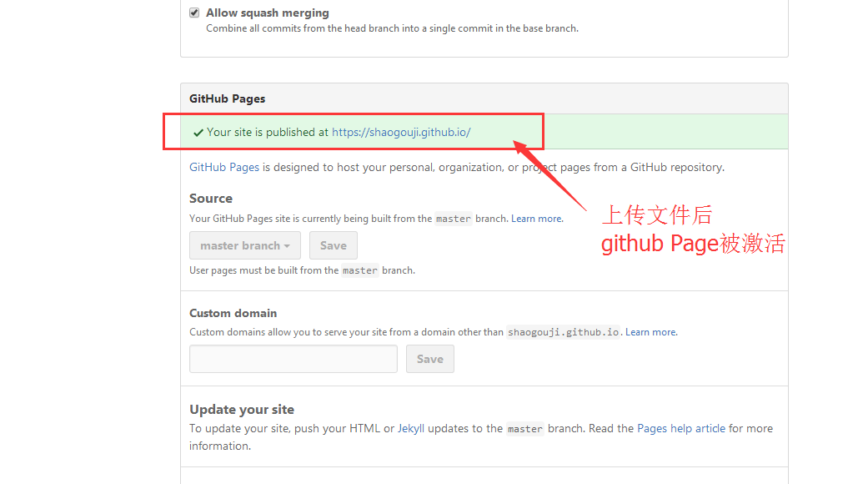
Task: Click Learn more link in Source section
Action: tap(536, 219)
